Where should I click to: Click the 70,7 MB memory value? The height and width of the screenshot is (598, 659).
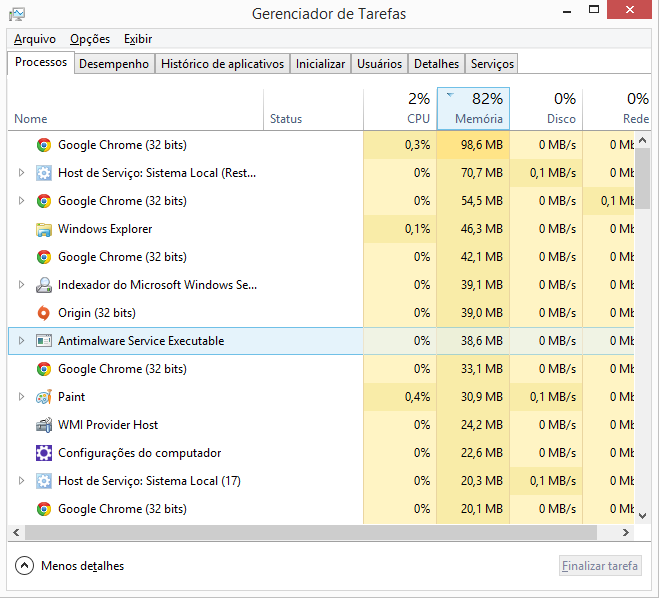point(482,173)
